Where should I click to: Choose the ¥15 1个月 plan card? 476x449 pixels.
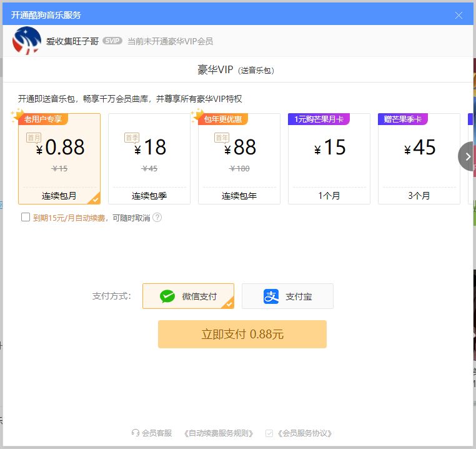coord(329,159)
